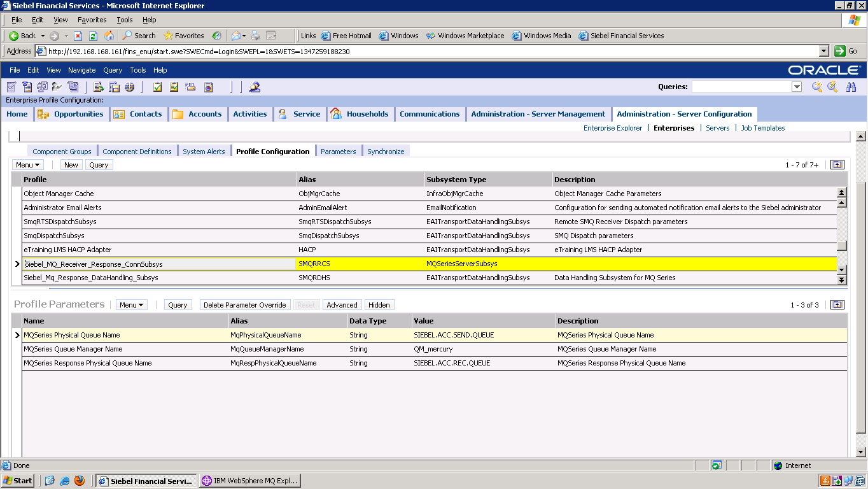This screenshot has height=489, width=868.
Task: Click the Profile list scrollbar down arrow
Action: tap(841, 270)
